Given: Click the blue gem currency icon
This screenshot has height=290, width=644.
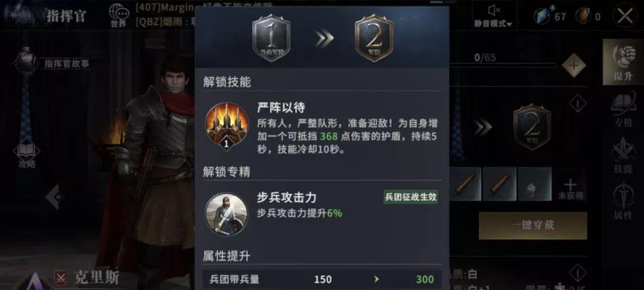Looking at the screenshot, I should tap(542, 17).
